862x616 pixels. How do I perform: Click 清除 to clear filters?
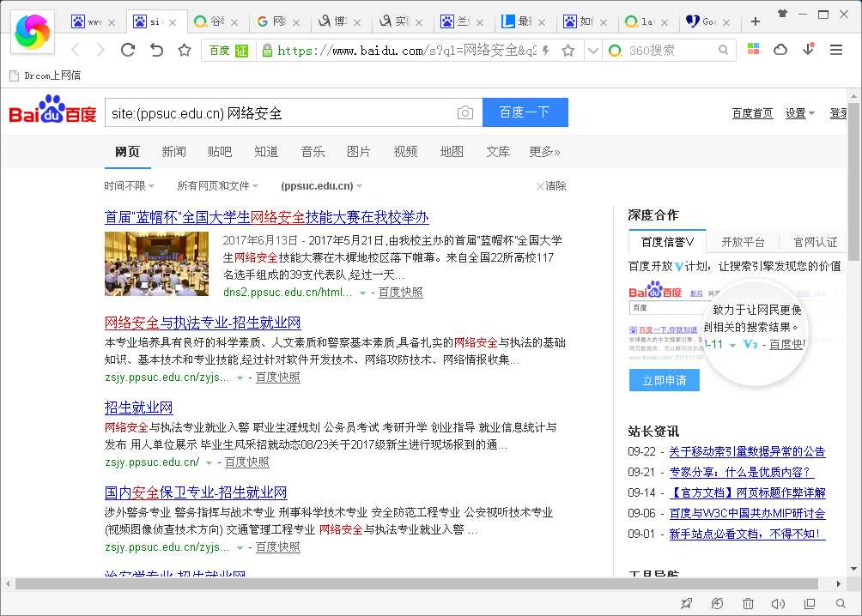tap(551, 185)
